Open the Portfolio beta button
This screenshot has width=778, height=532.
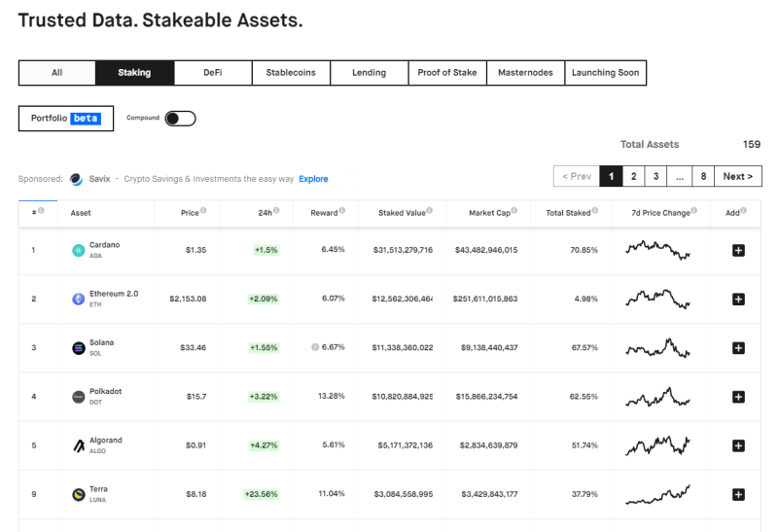[x=66, y=119]
